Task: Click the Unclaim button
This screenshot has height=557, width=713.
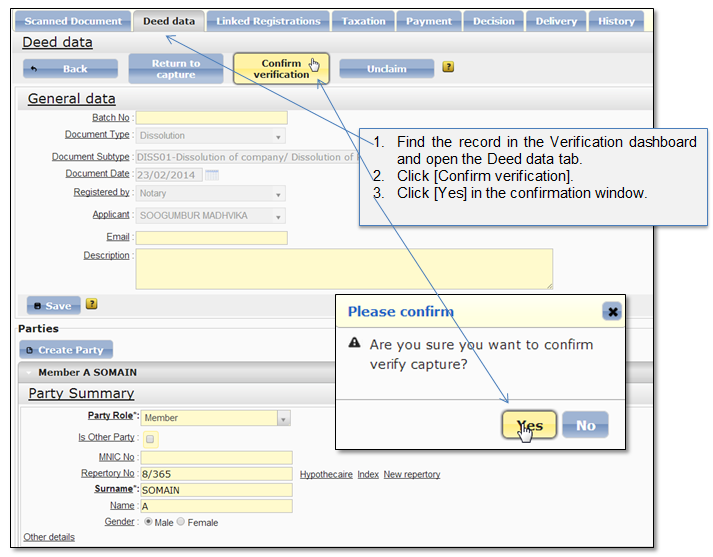Action: [387, 69]
